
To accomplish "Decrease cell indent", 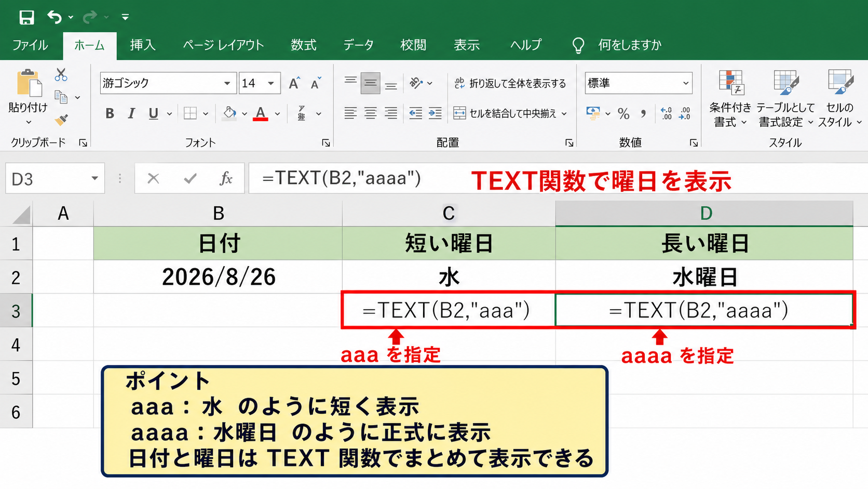I will tap(415, 113).
